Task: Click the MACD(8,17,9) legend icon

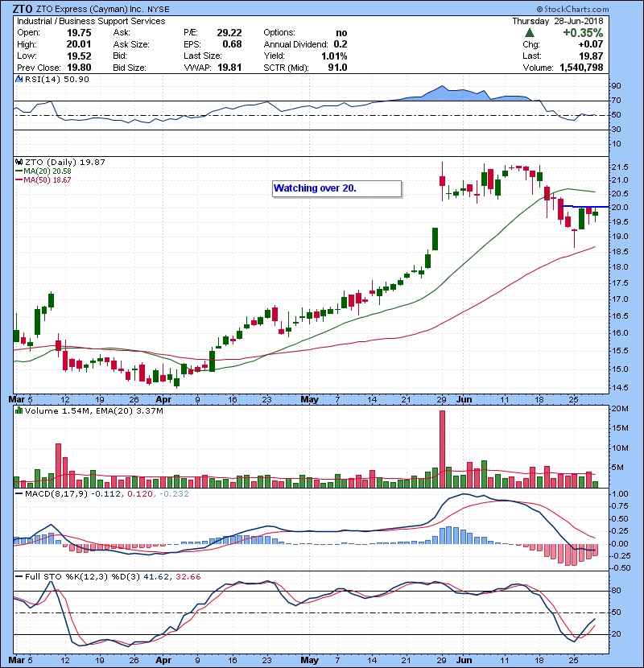Action: pos(18,493)
